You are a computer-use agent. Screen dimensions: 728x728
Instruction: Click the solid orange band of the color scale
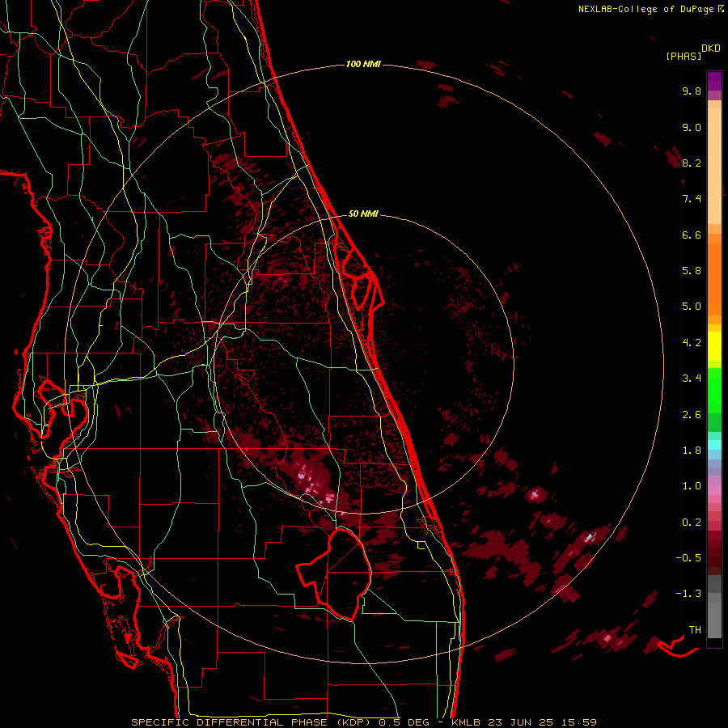pos(714,280)
